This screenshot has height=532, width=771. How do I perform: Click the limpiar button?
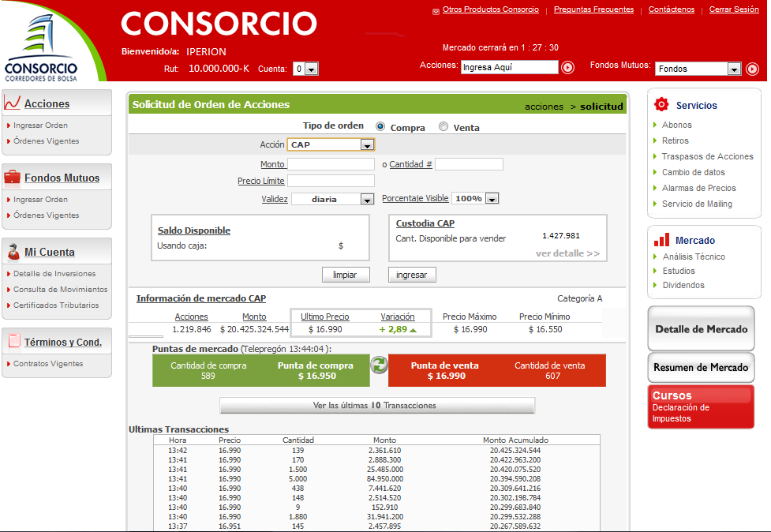(x=346, y=275)
